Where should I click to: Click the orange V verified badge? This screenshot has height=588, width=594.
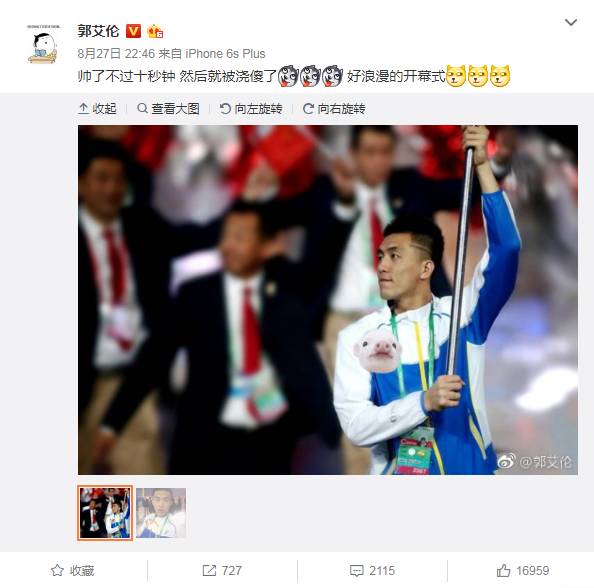pos(133,31)
